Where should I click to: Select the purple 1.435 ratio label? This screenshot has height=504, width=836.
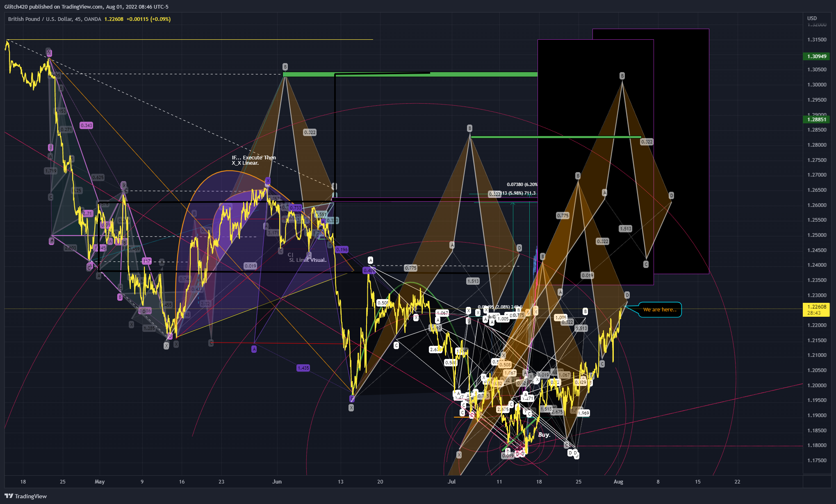click(303, 368)
